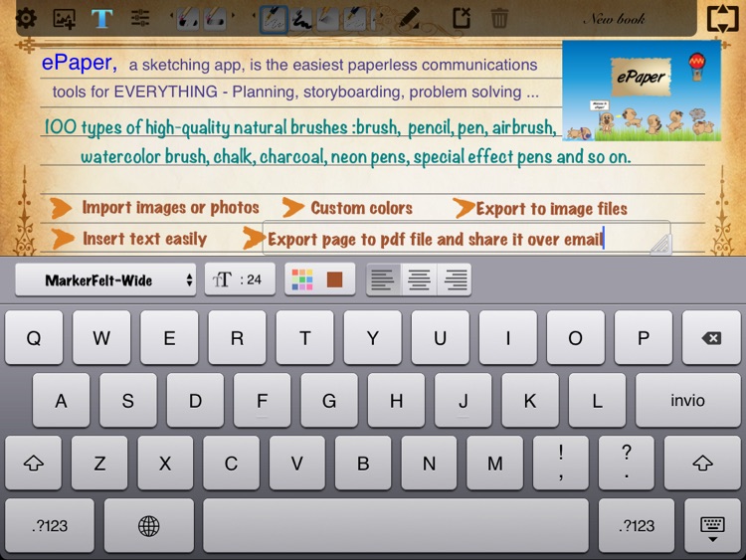Open the MarkerFelt-Wide font dropdown

pos(105,280)
